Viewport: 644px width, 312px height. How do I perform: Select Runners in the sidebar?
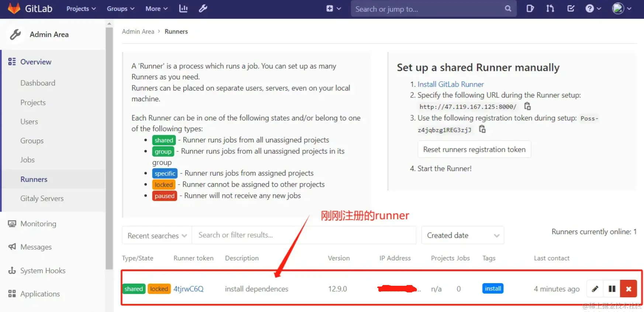34,179
